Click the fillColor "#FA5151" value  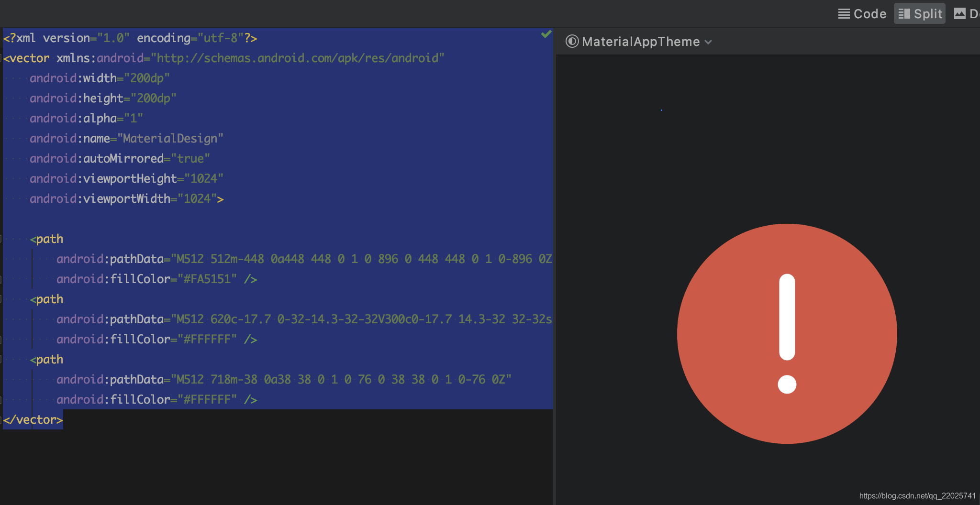pyautogui.click(x=207, y=279)
